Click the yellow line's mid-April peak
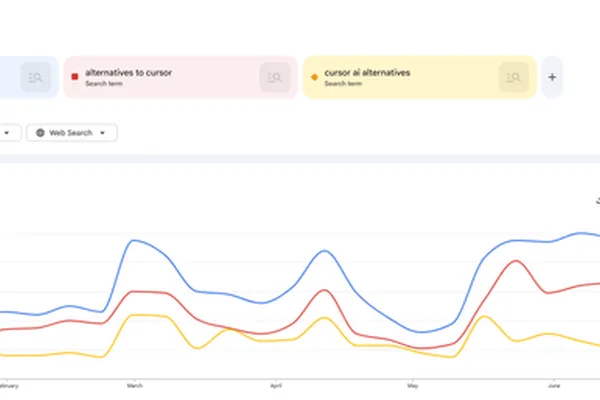This screenshot has height=400, width=600. pyautogui.click(x=324, y=318)
